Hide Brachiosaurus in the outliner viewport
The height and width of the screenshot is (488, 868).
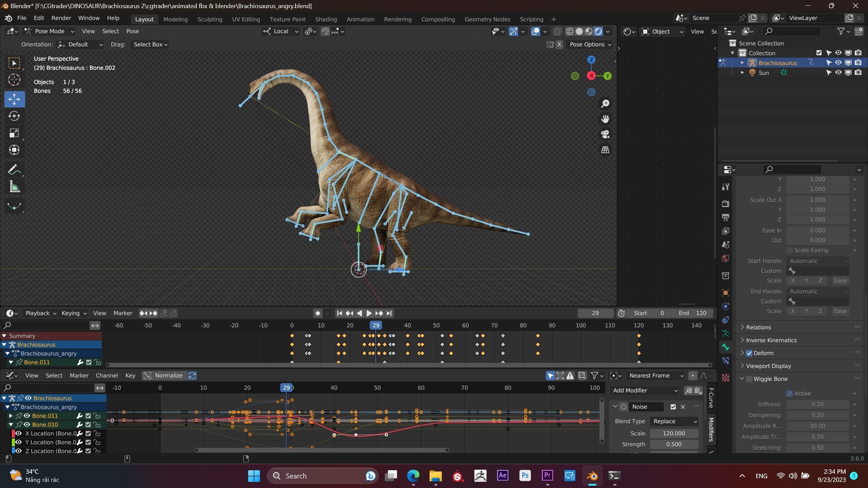(x=838, y=63)
